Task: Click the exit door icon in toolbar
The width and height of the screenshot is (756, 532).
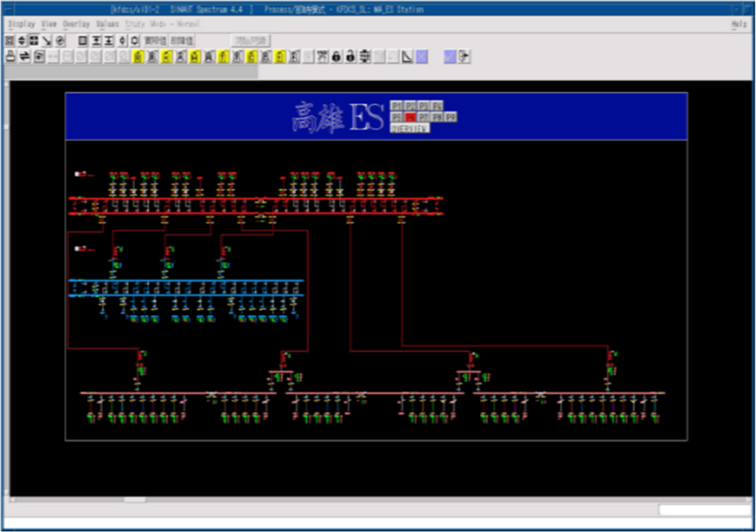Action: coord(464,57)
